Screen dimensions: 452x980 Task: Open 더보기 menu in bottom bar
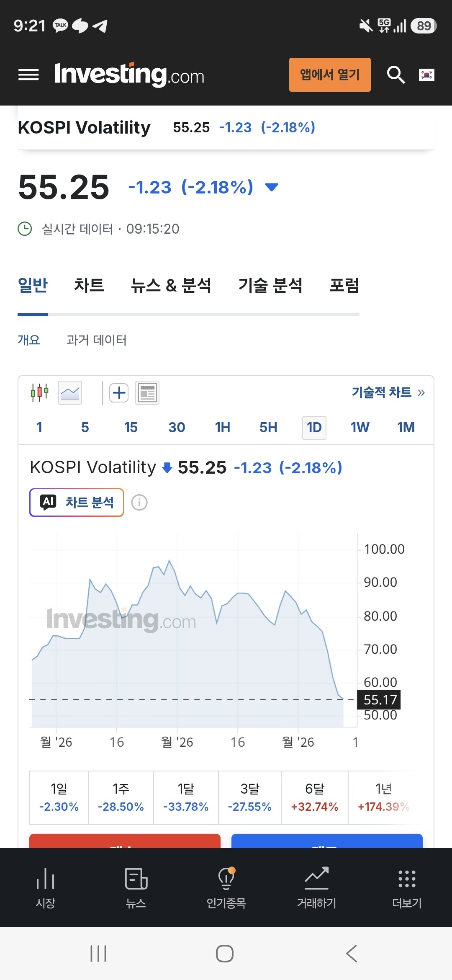[407, 887]
